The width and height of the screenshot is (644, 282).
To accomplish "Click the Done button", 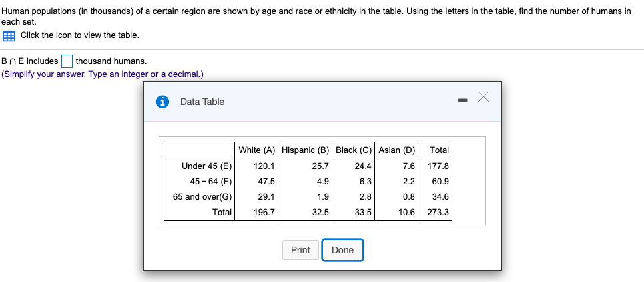I will pos(342,250).
